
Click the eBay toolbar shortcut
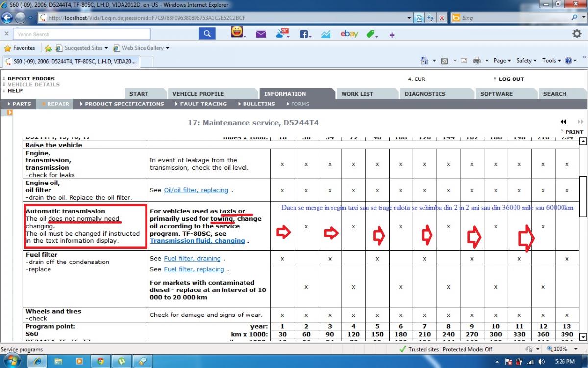(349, 34)
